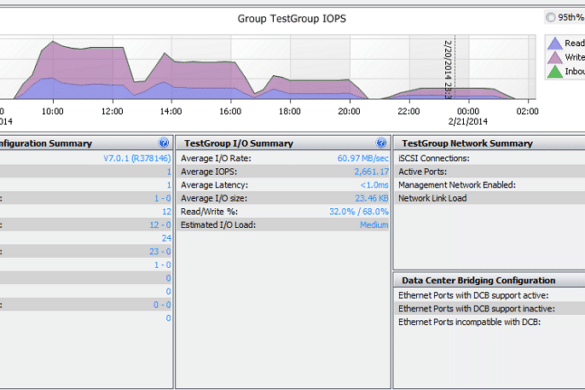Click the Average I/O Rate label
The height and width of the screenshot is (390, 585).
[216, 158]
